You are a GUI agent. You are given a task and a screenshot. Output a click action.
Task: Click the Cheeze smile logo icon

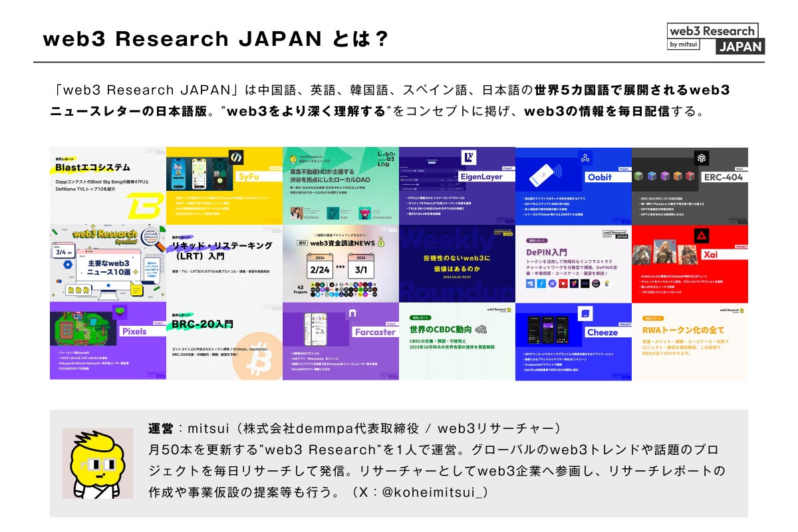pos(585,313)
